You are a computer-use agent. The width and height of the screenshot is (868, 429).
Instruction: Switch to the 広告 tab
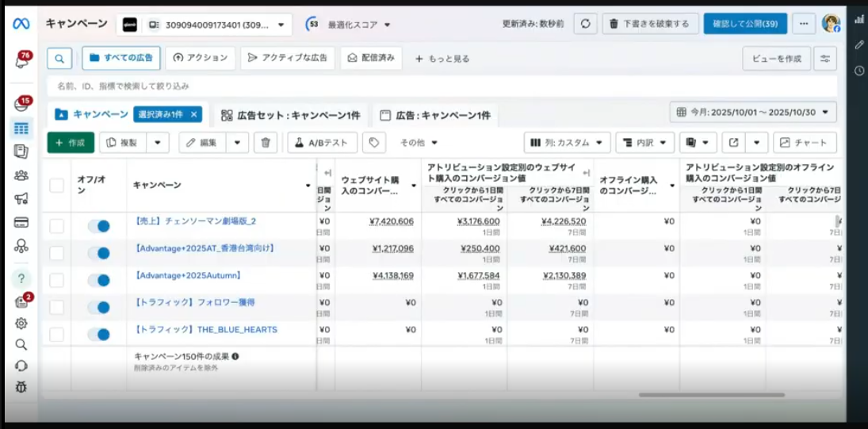435,115
